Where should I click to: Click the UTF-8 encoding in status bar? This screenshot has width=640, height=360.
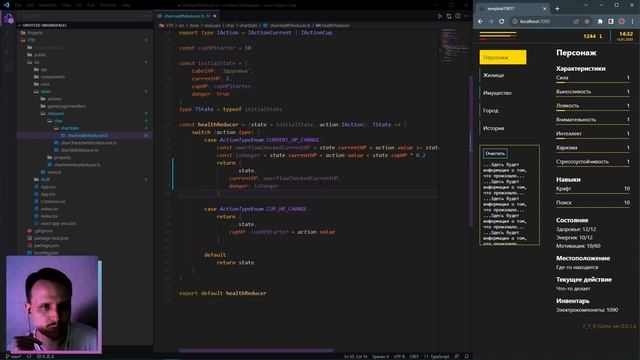click(x=399, y=356)
